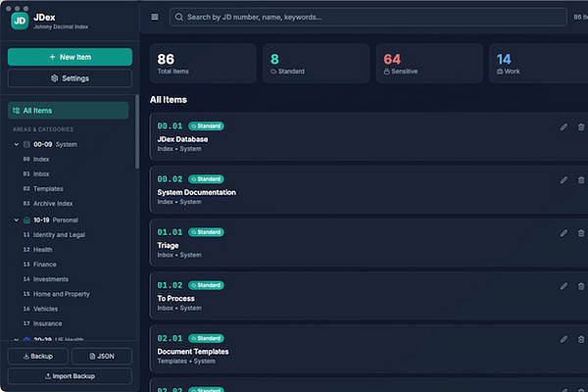Open the 03 Archive Index category
Image resolution: width=588 pixels, height=392 pixels.
point(48,203)
